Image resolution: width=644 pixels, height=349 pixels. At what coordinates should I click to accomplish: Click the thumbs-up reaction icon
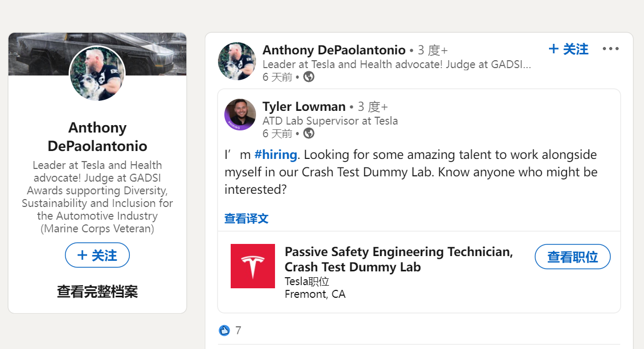coord(224,331)
